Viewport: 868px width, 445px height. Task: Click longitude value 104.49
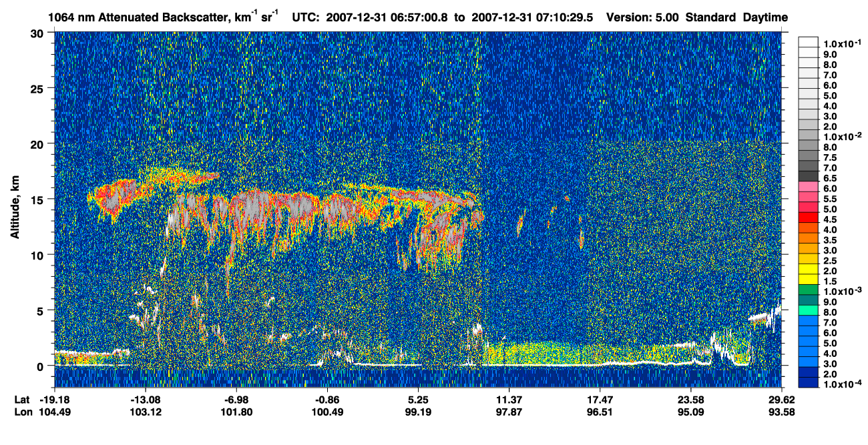point(55,412)
